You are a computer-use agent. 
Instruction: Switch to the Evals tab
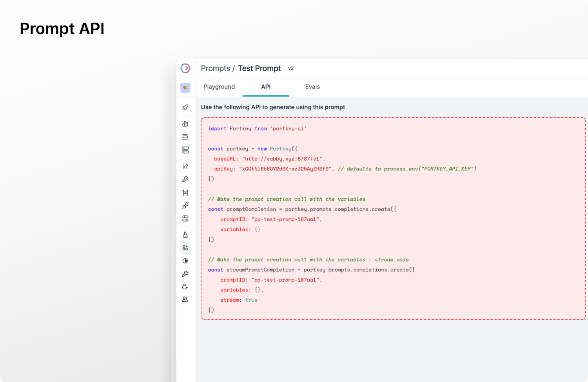coord(312,87)
